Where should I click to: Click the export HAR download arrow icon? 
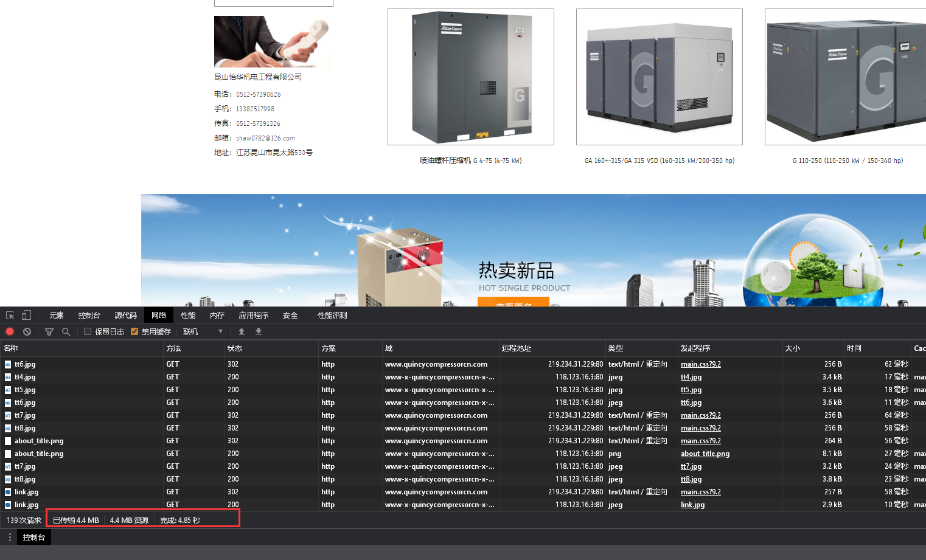click(259, 331)
